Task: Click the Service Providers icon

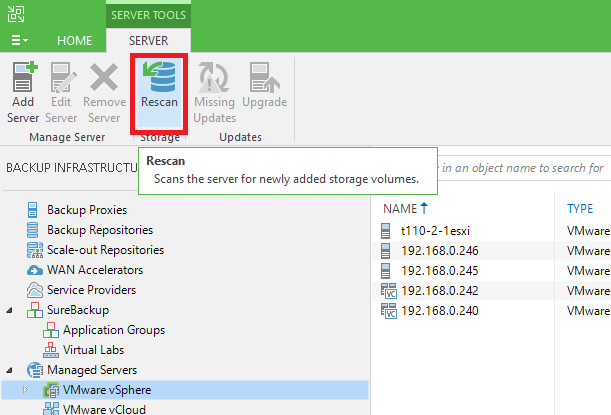Action: [x=35, y=290]
